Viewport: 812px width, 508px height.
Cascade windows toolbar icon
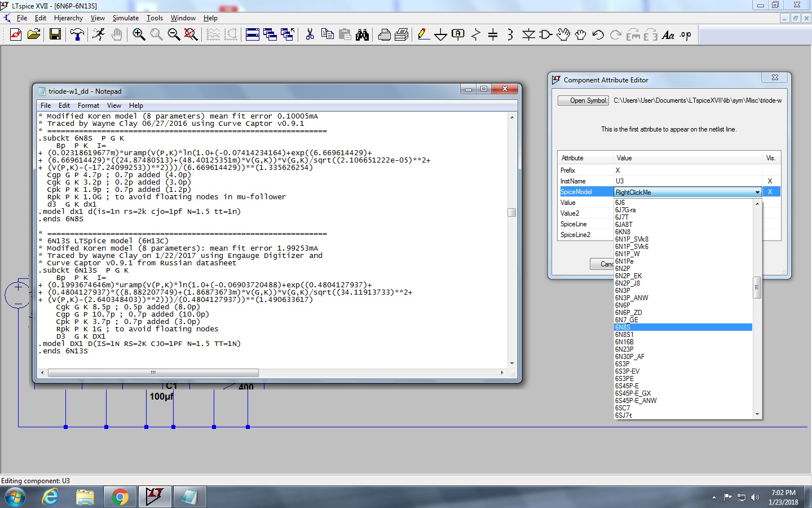pyautogui.click(x=270, y=35)
